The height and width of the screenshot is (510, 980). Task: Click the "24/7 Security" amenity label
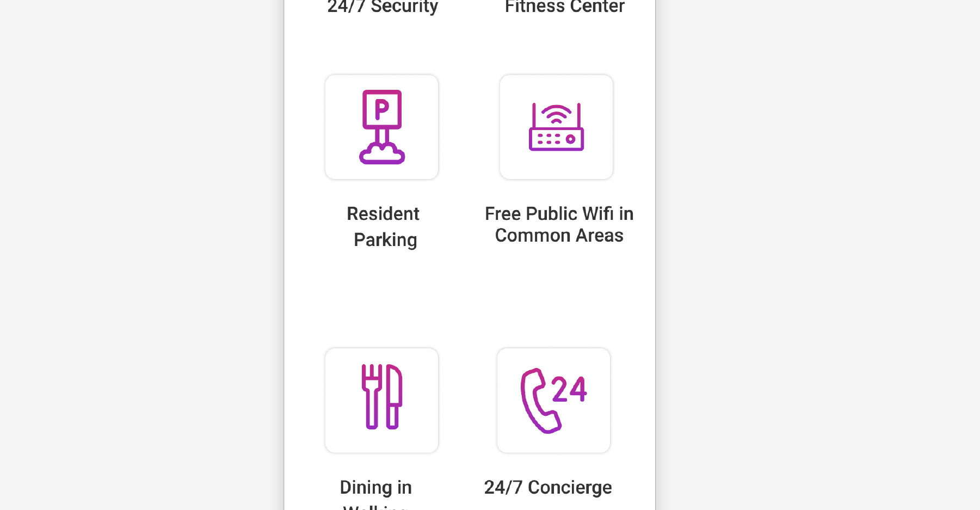click(383, 7)
